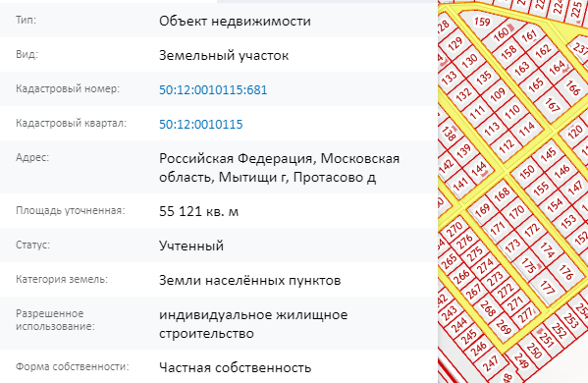
Task: Select parcel 176 on the map
Action: coord(565,272)
